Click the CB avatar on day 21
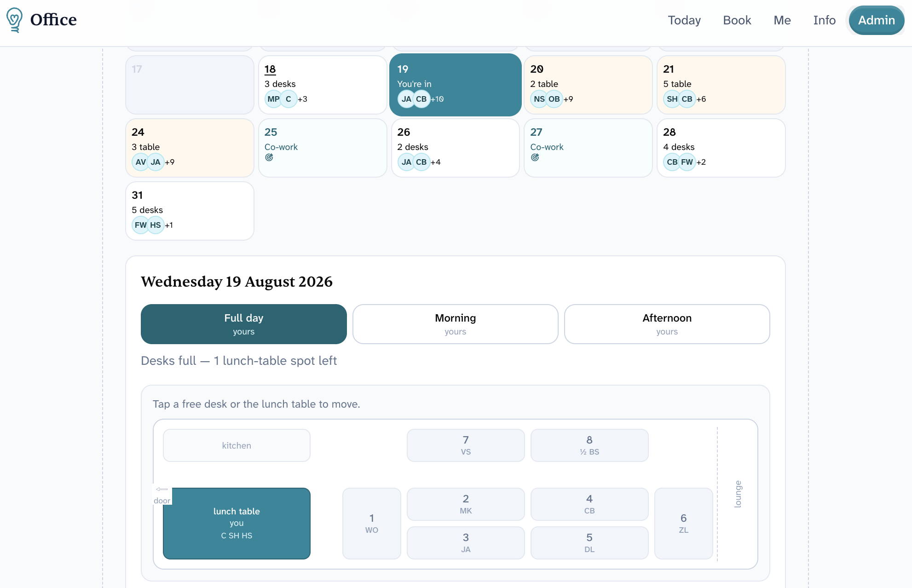The width and height of the screenshot is (912, 588). (x=687, y=99)
